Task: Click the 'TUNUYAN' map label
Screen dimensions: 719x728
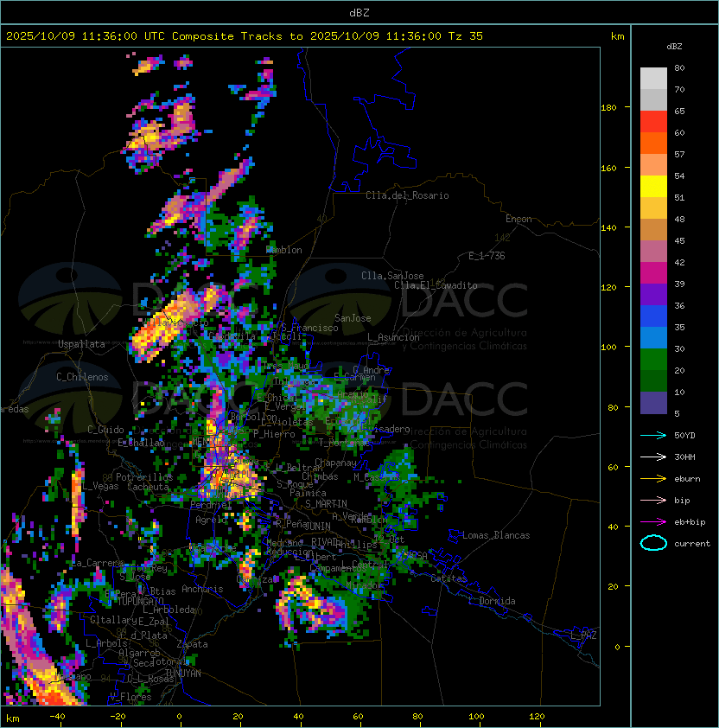Action: pos(183,674)
